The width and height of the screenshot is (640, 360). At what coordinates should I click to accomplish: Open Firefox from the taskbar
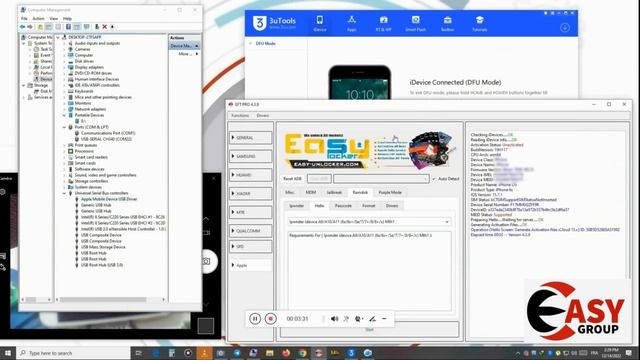[286, 353]
